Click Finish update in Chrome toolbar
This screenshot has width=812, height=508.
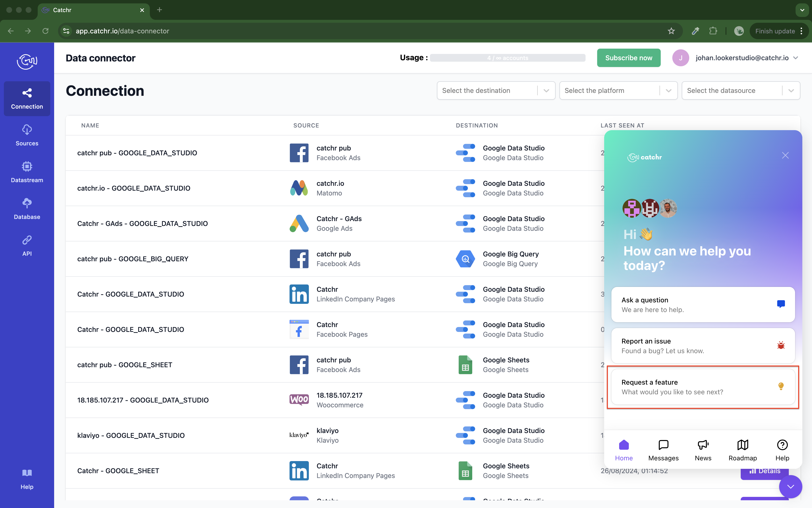click(775, 31)
